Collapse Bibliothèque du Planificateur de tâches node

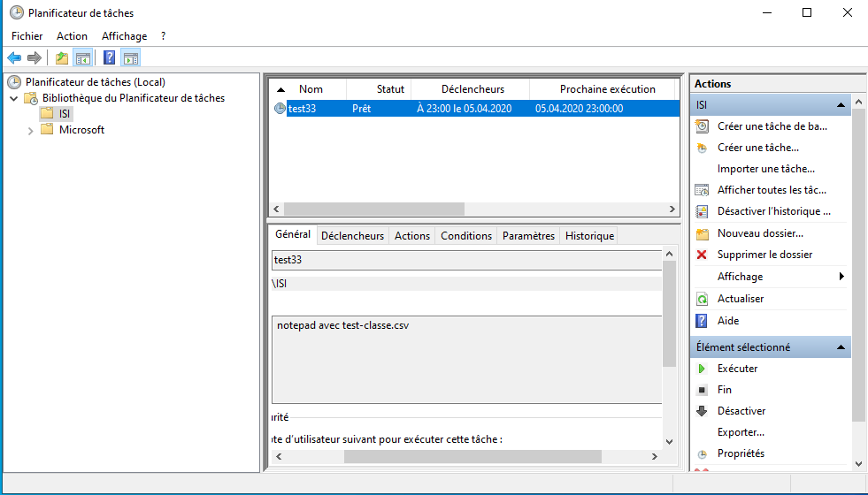click(14, 98)
